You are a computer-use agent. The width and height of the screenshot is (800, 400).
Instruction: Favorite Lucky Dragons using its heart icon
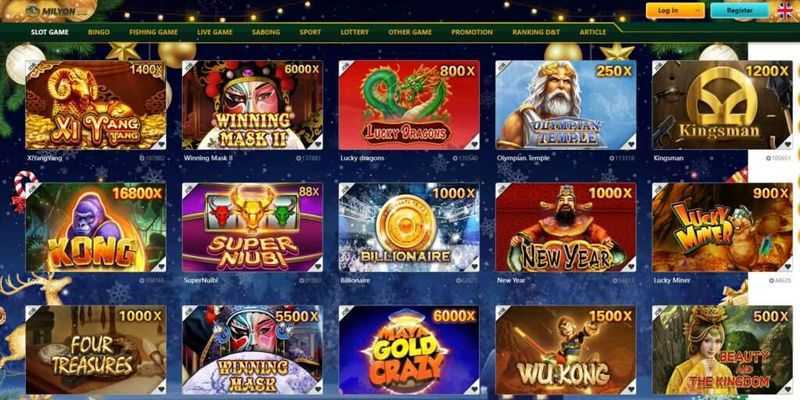pos(474,144)
